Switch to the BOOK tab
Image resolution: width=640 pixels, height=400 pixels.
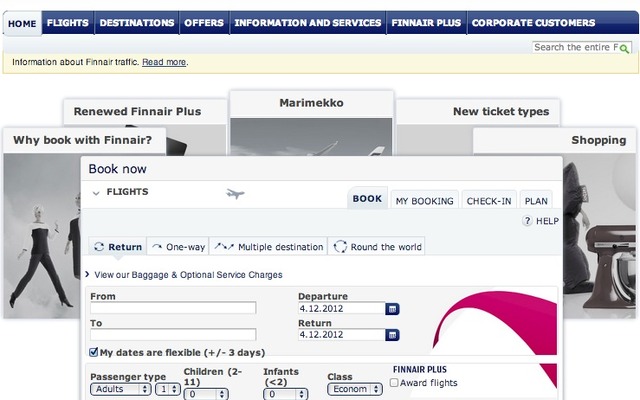(367, 198)
